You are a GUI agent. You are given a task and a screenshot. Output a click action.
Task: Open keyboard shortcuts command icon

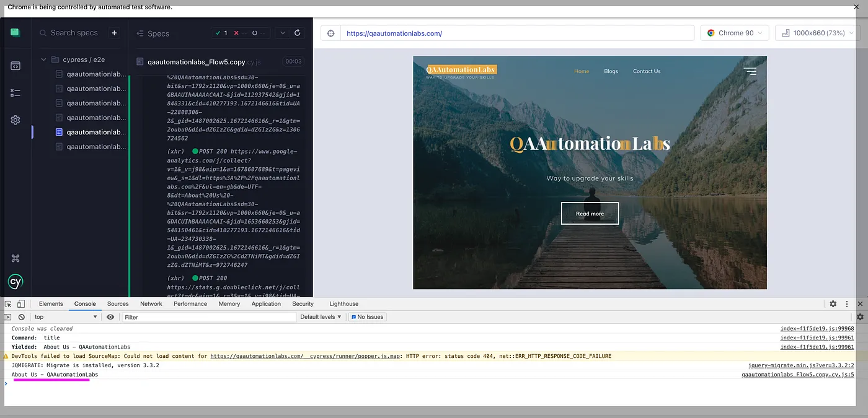click(x=15, y=258)
